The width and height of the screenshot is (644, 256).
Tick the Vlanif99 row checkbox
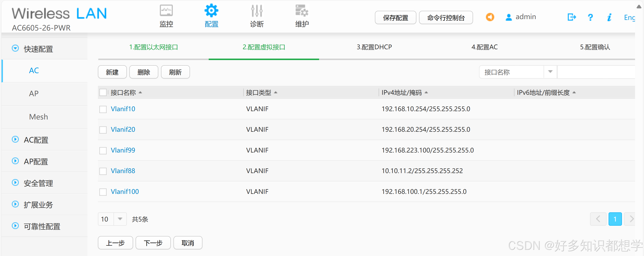point(103,151)
